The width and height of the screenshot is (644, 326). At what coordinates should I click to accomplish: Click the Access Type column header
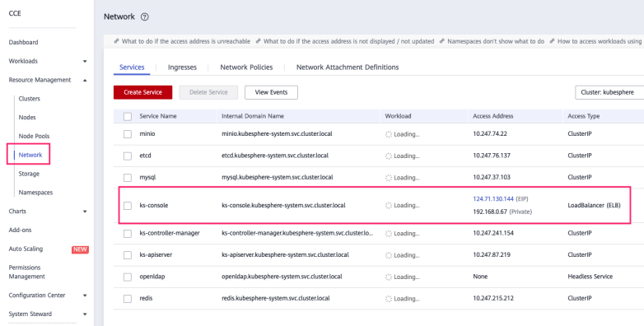(x=584, y=116)
